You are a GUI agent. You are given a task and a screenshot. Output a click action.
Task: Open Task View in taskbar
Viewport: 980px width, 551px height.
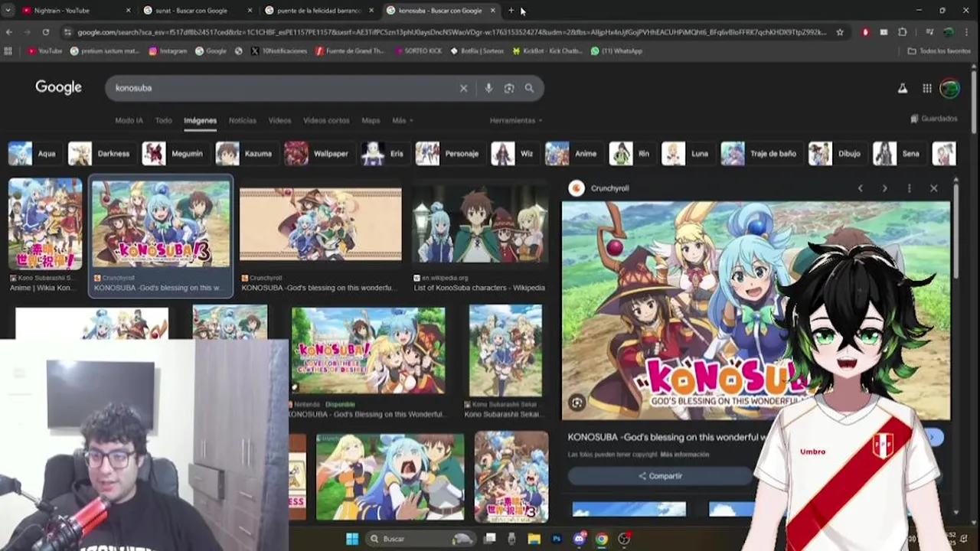pos(490,539)
